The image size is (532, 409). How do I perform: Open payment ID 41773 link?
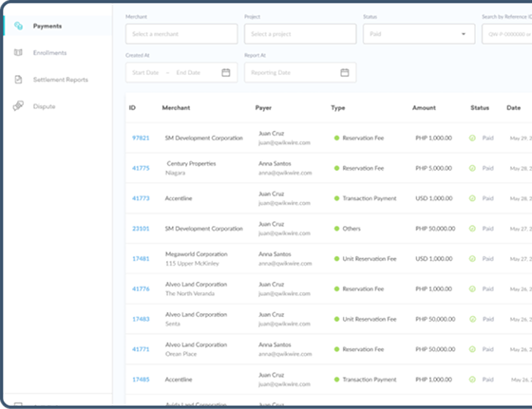141,198
